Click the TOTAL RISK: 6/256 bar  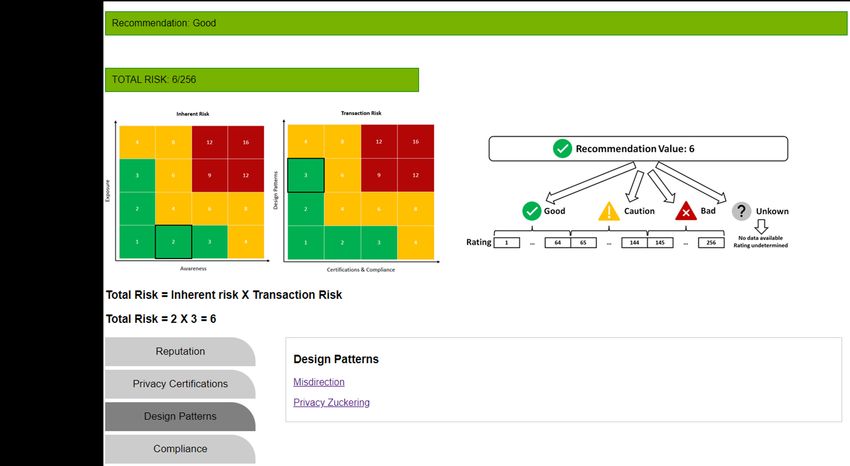click(x=262, y=80)
